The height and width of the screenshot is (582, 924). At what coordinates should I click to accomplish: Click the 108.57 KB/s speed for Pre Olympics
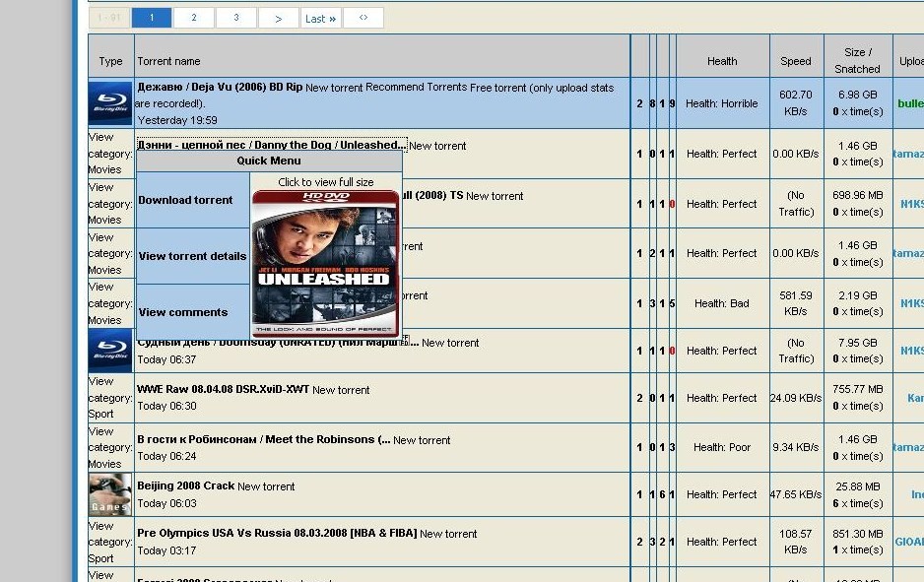[796, 542]
